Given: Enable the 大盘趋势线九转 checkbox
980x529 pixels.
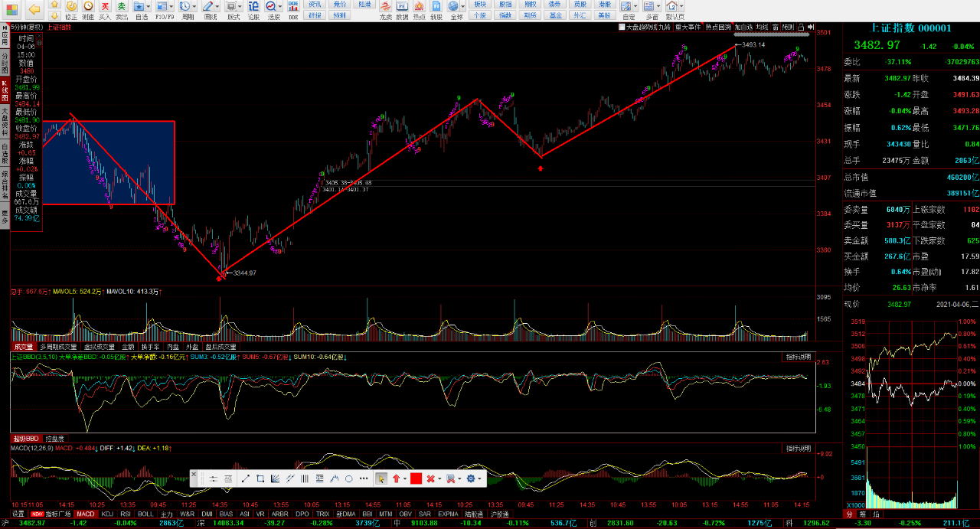Looking at the screenshot, I should 622,27.
